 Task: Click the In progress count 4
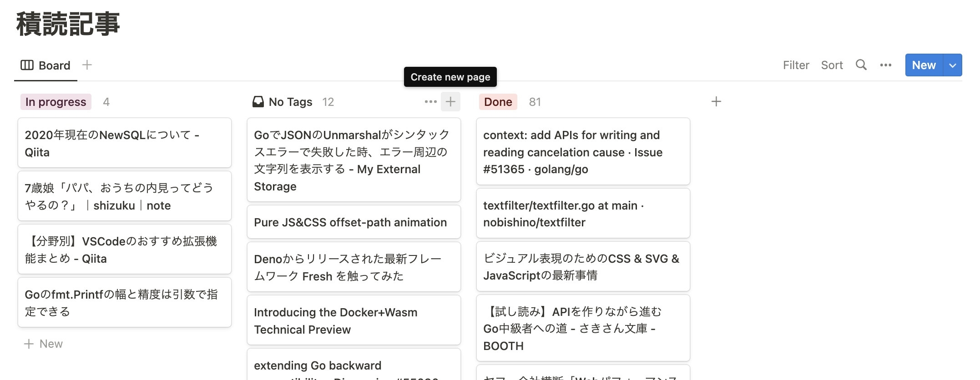(x=106, y=102)
